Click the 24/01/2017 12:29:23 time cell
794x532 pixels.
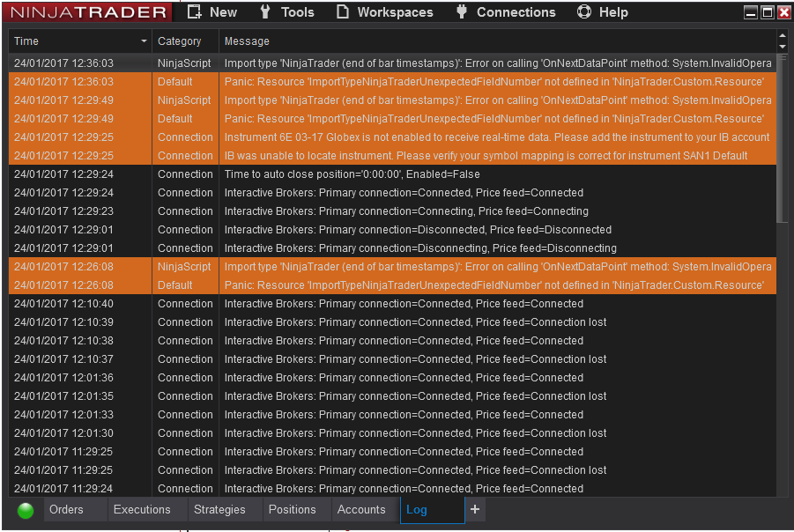80,211
